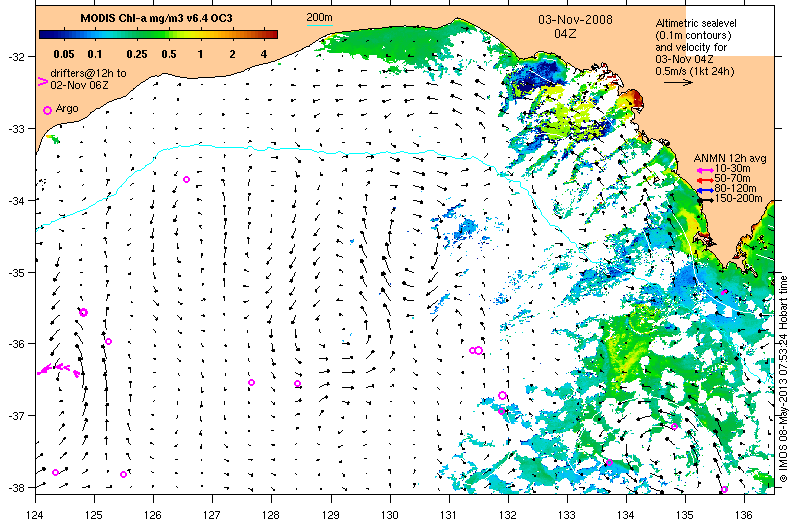The height and width of the screenshot is (520, 800).
Task: Click the 0.25 colorbar tick label
Action: pyautogui.click(x=137, y=54)
